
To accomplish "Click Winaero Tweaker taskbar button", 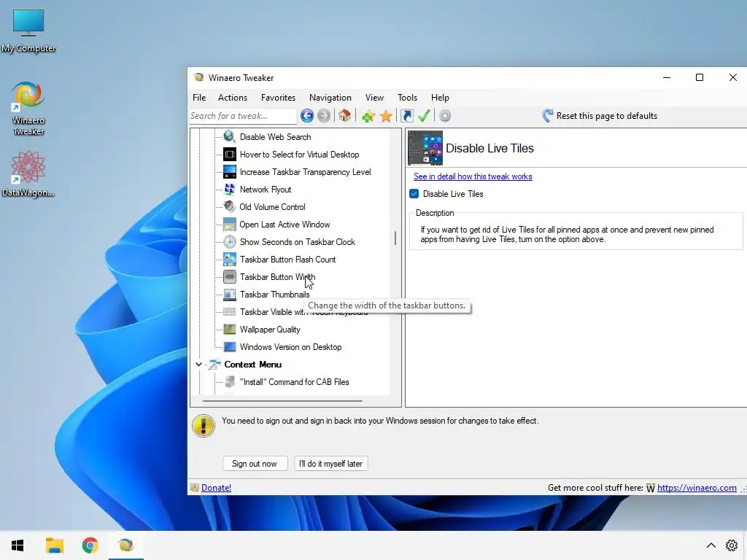I will [x=125, y=545].
